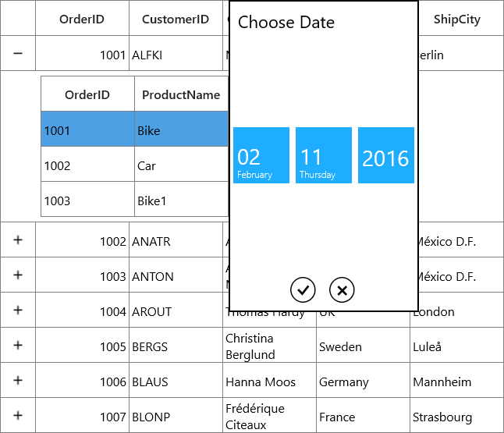This screenshot has height=433, width=504.
Task: Click nested 1002 cell in Car row
Action: tap(87, 164)
